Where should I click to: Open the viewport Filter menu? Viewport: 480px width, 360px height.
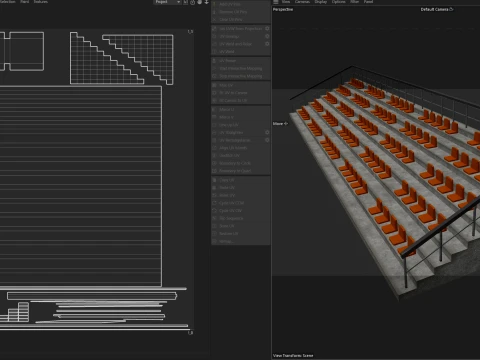(354, 2)
